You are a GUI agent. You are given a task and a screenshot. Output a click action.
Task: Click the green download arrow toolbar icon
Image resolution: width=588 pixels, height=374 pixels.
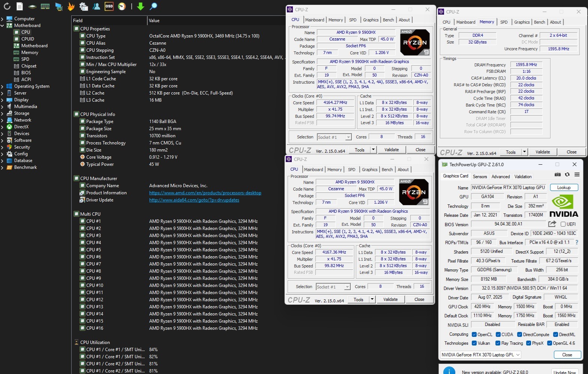[141, 6]
